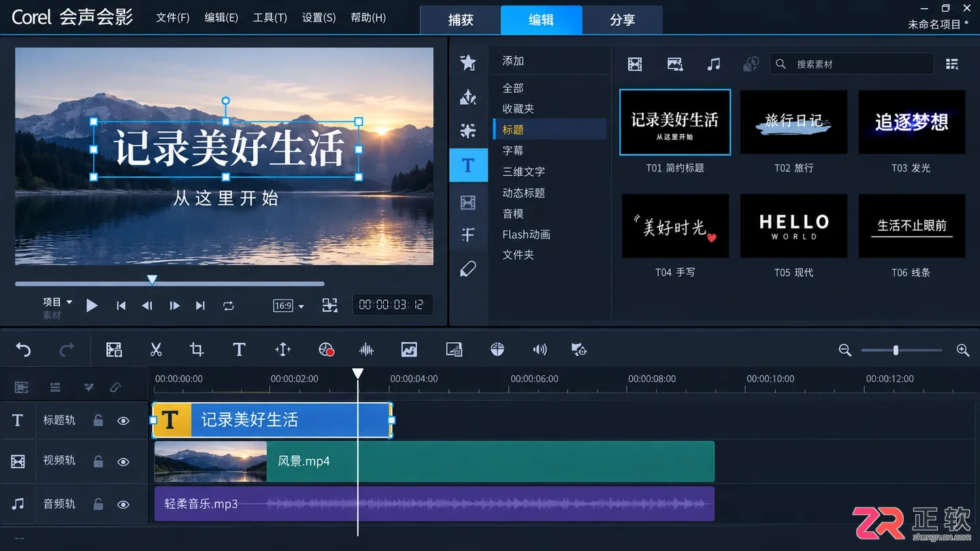This screenshot has height=551, width=980.
Task: Toggle visibility eye of 视频轨 track
Action: [123, 463]
